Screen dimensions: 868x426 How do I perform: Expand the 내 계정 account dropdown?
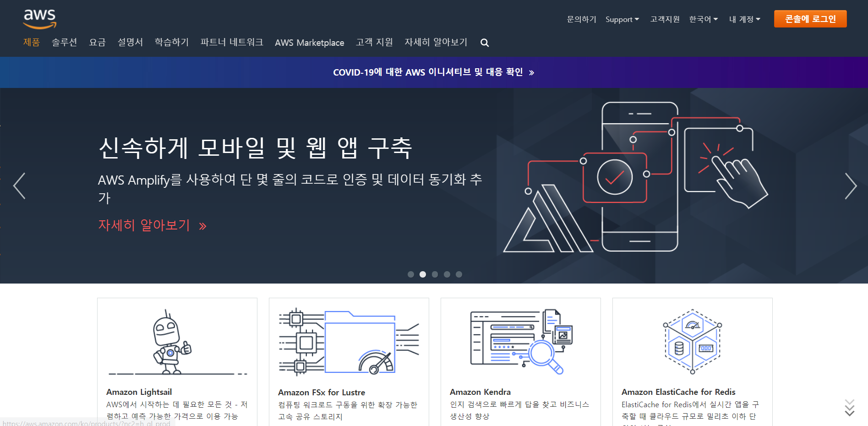pyautogui.click(x=744, y=19)
